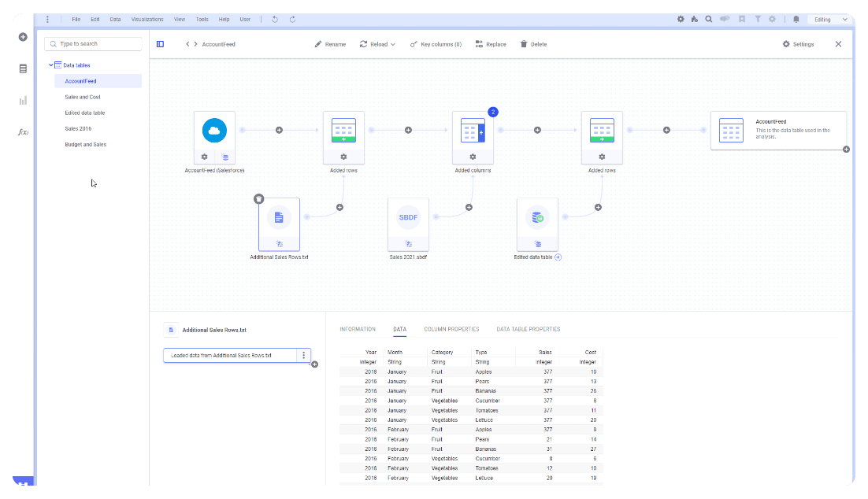The image size is (868, 499).
Task: Click the trash icon on Additional Sales Rows node
Action: point(259,199)
